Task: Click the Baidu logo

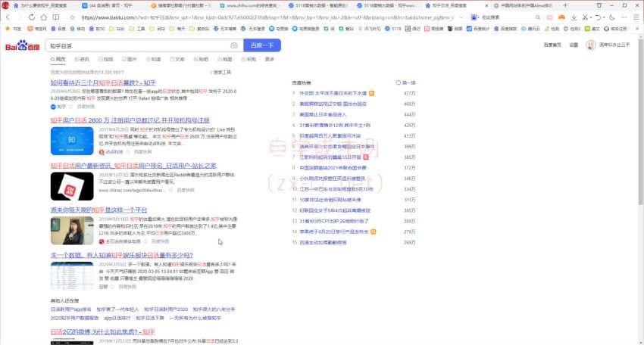Action: (x=22, y=45)
